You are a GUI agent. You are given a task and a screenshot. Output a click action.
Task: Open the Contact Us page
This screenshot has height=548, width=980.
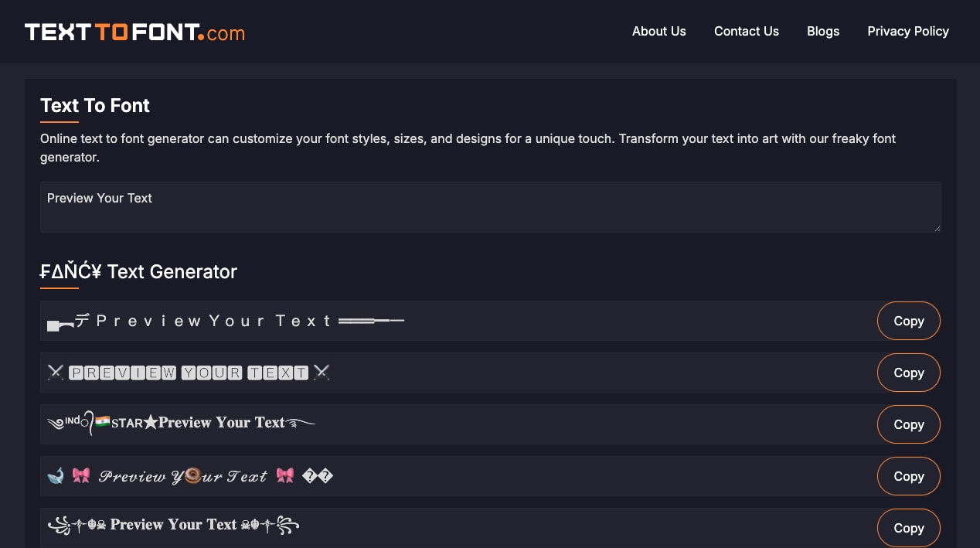click(x=747, y=32)
